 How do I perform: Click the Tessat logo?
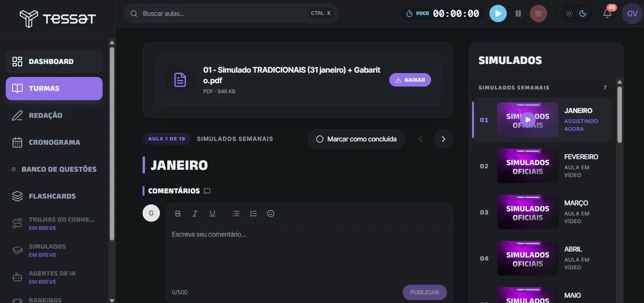point(58,19)
